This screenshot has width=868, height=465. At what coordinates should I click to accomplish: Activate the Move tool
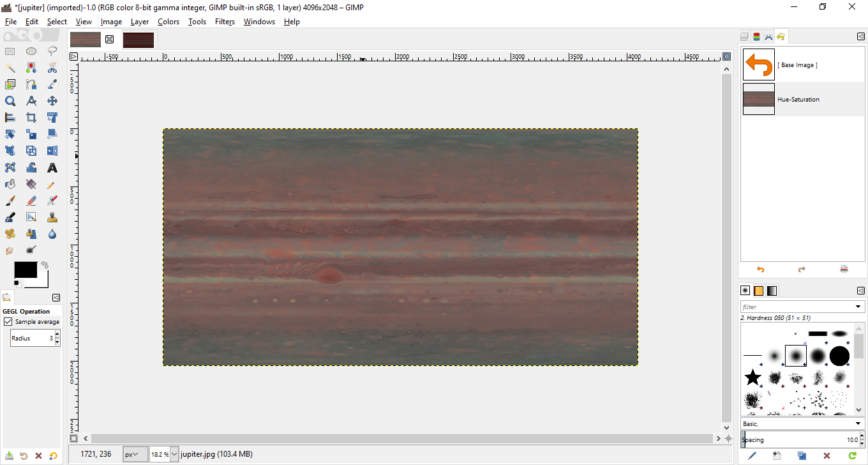point(52,101)
